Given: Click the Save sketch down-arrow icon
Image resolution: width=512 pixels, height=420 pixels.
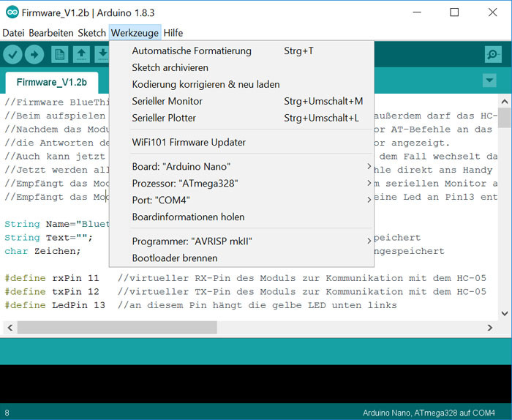Looking at the screenshot, I should (102, 55).
